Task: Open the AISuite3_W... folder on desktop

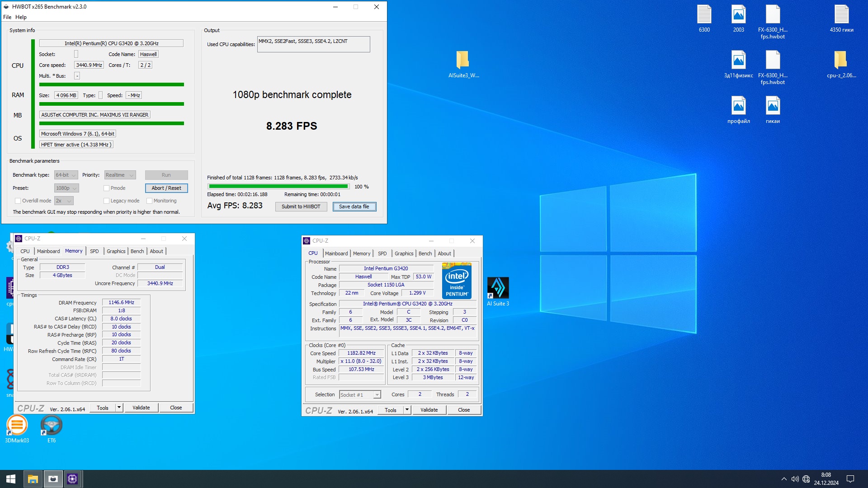Action: pos(463,64)
